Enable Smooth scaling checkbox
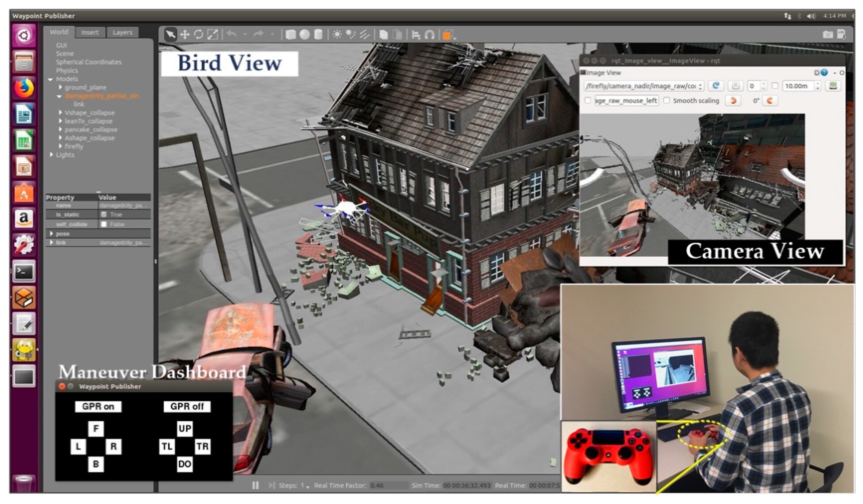The image size is (863, 504). pos(666,101)
